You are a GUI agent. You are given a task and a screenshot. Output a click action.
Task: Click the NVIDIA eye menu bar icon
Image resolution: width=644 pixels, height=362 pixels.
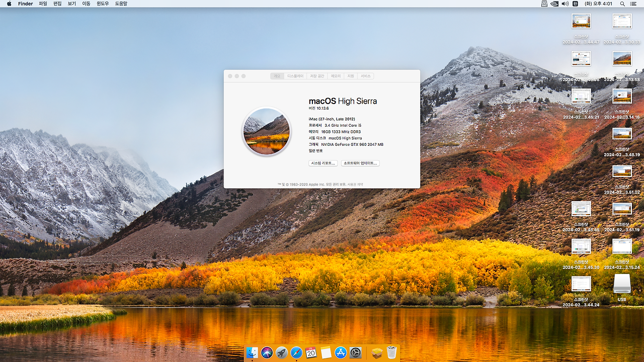coord(554,4)
